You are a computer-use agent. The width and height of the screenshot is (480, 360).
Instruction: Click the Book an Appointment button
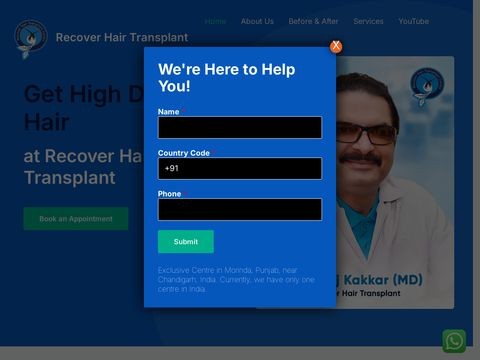point(76,219)
